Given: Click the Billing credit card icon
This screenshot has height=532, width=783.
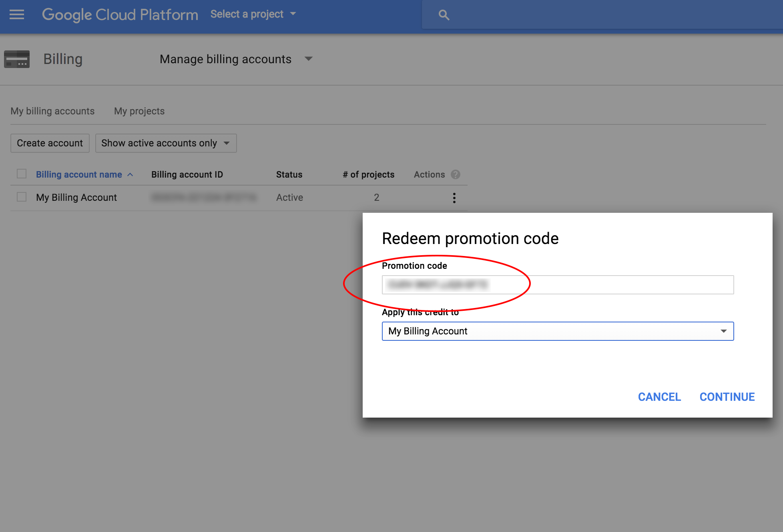Looking at the screenshot, I should click(17, 59).
